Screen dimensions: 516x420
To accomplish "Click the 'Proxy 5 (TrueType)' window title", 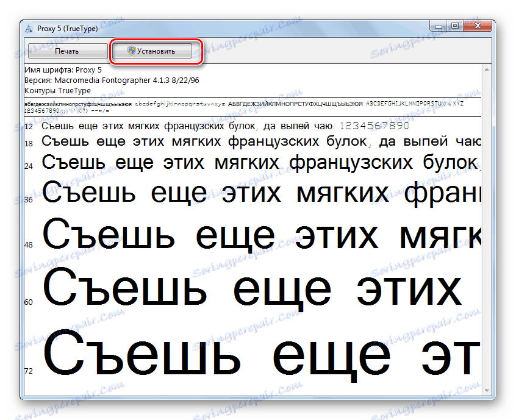I will [68, 29].
